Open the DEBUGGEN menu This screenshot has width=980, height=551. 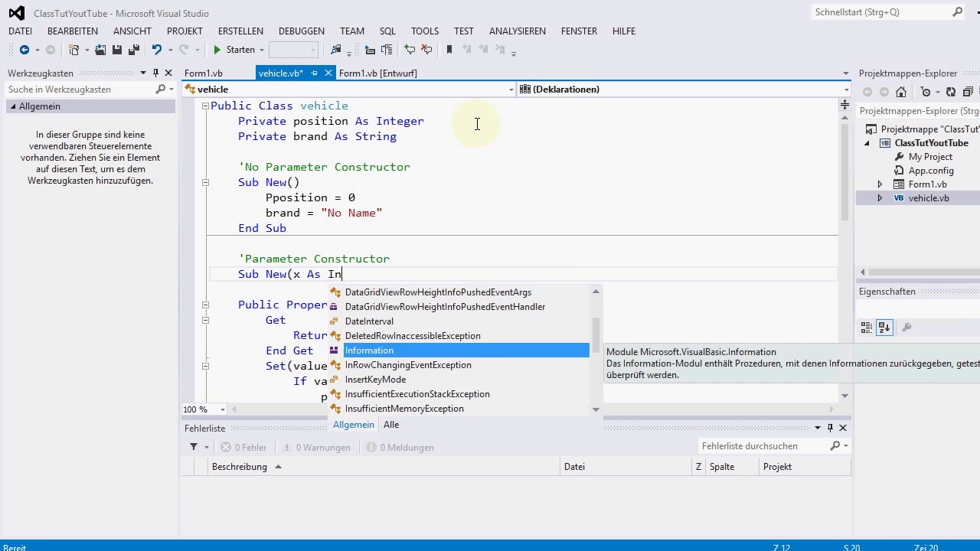click(301, 31)
